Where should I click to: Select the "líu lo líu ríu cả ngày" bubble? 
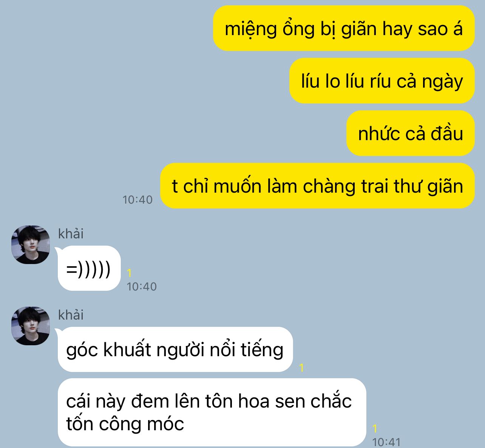click(x=382, y=81)
